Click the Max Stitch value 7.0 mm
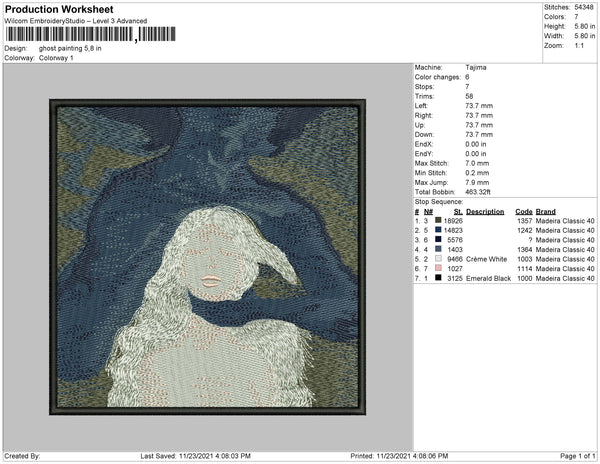Viewport: 600px width, 464px height. coord(477,163)
